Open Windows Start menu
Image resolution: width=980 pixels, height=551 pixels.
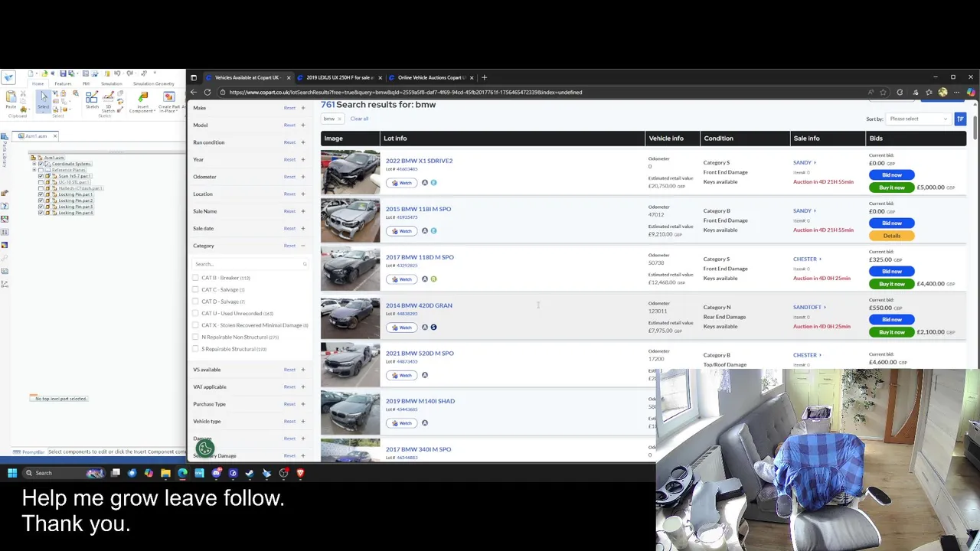12,473
